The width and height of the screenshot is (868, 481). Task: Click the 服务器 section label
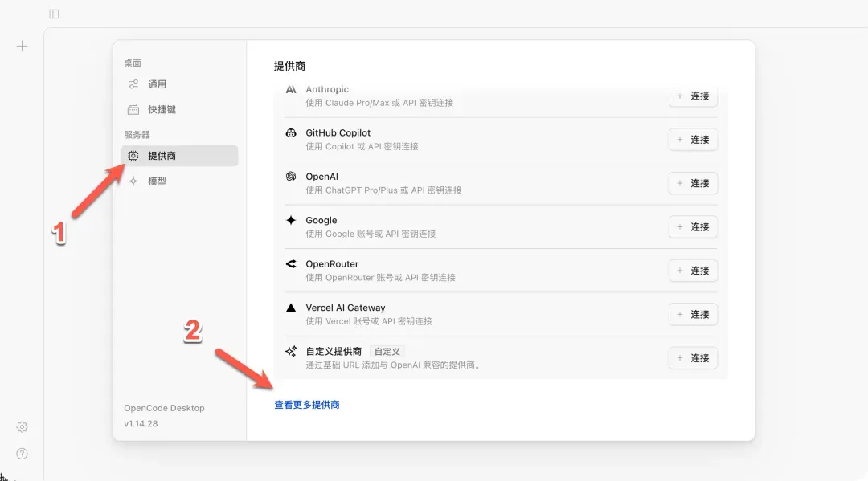tap(137, 135)
